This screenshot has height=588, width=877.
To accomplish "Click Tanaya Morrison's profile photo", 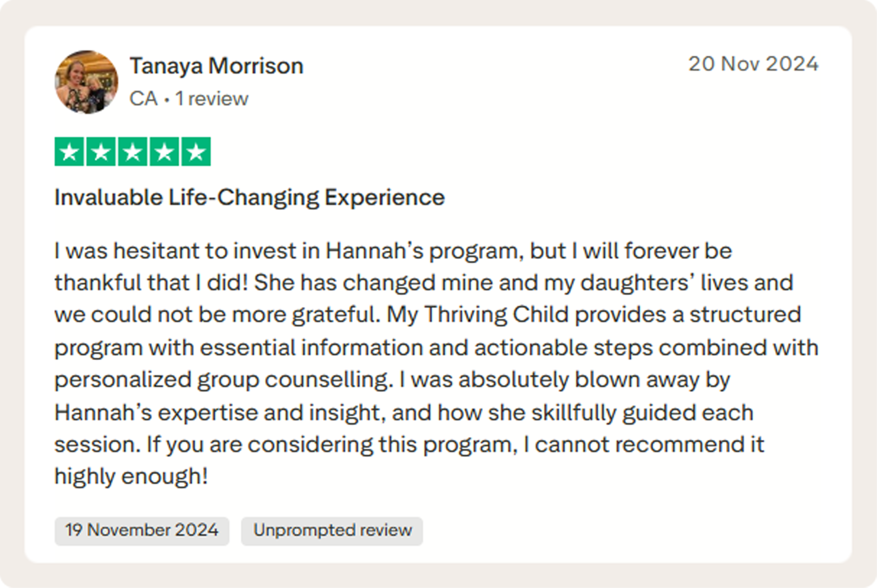I will pyautogui.click(x=86, y=82).
